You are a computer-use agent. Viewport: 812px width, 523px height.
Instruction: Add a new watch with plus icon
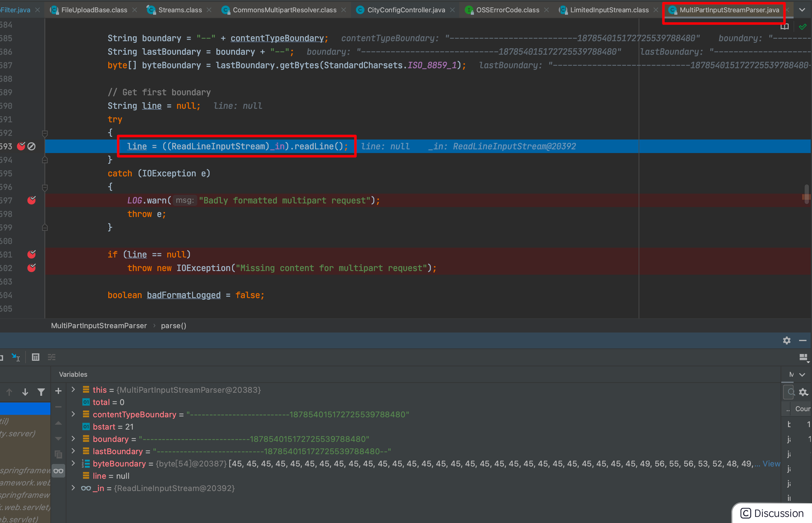58,391
